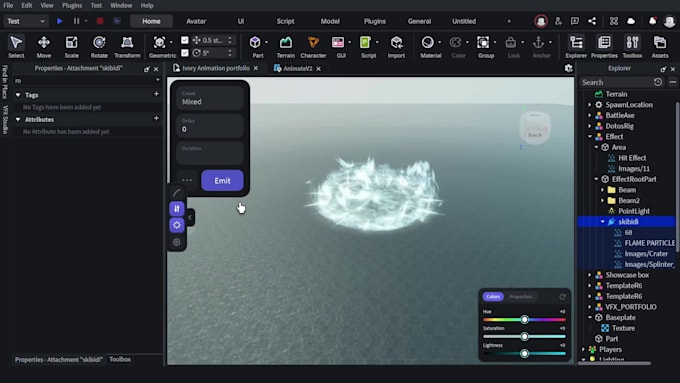Open the three-dots options beside Emit
Screen dimensions: 680x383
pos(187,180)
